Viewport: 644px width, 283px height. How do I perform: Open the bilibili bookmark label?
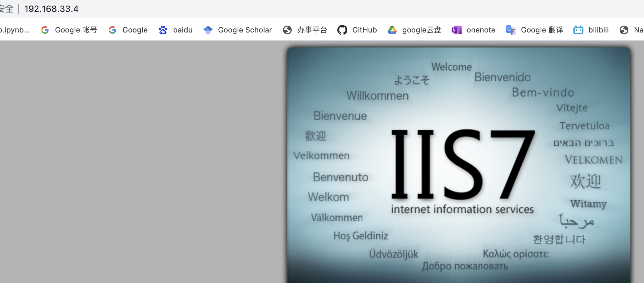click(598, 30)
